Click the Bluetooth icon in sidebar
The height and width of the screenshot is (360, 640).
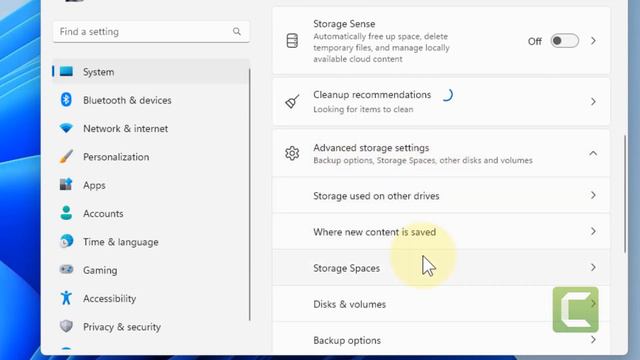[66, 100]
